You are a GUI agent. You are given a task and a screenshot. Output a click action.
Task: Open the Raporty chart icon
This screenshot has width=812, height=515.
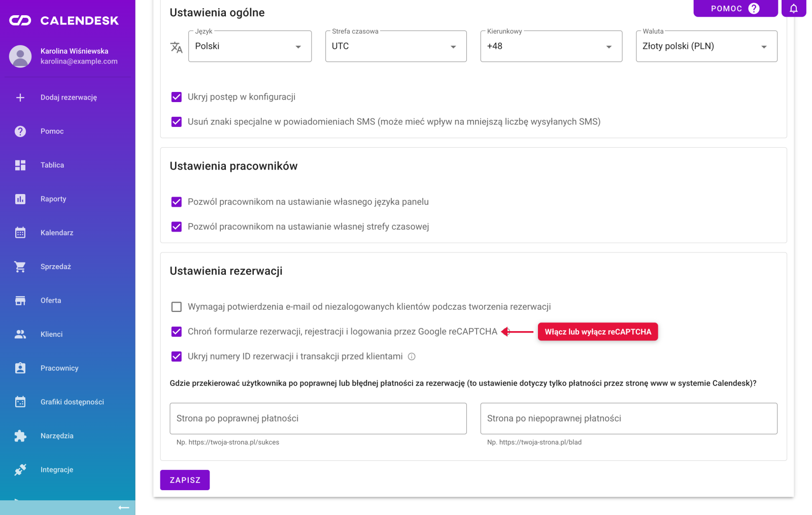pyautogui.click(x=20, y=199)
